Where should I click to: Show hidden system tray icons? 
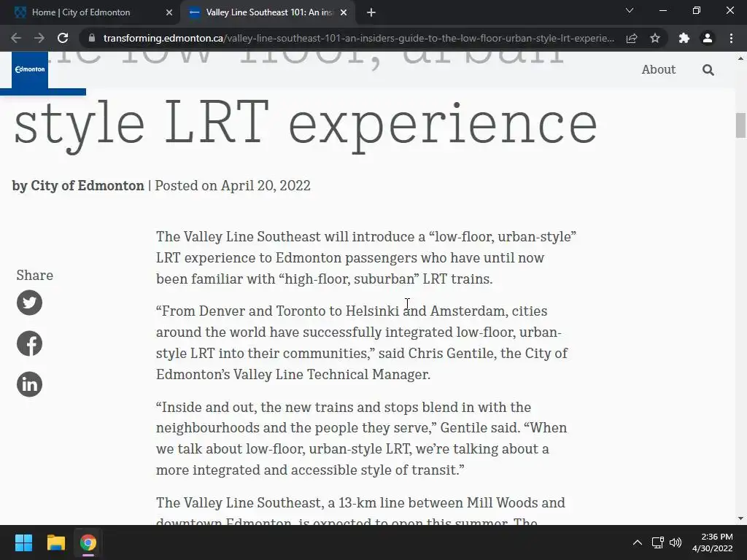coord(638,542)
